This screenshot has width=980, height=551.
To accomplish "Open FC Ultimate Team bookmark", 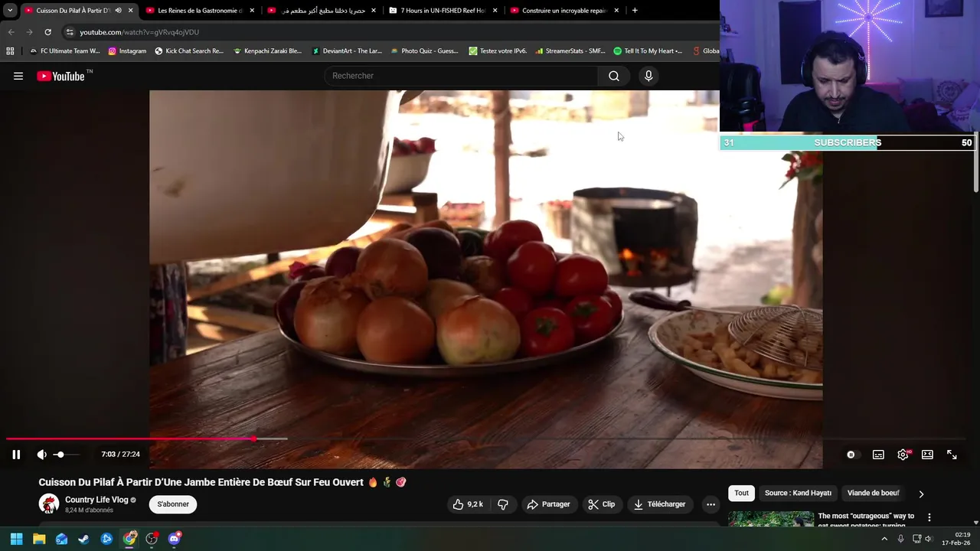I will coord(65,51).
